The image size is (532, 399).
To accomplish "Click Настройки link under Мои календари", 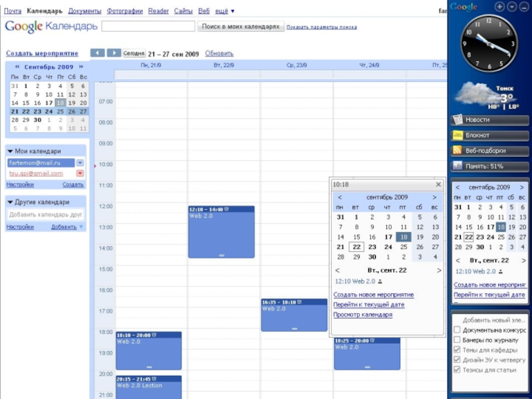I will pyautogui.click(x=20, y=185).
